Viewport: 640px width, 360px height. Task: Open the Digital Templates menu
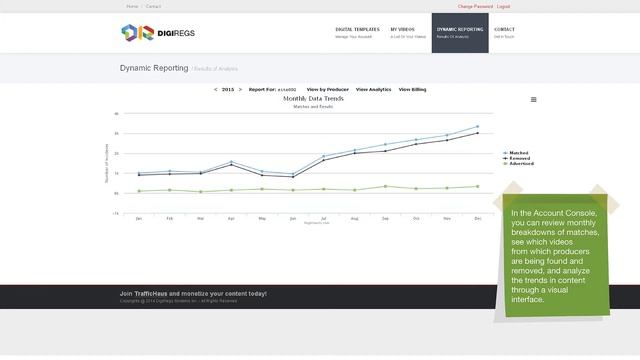click(x=357, y=33)
